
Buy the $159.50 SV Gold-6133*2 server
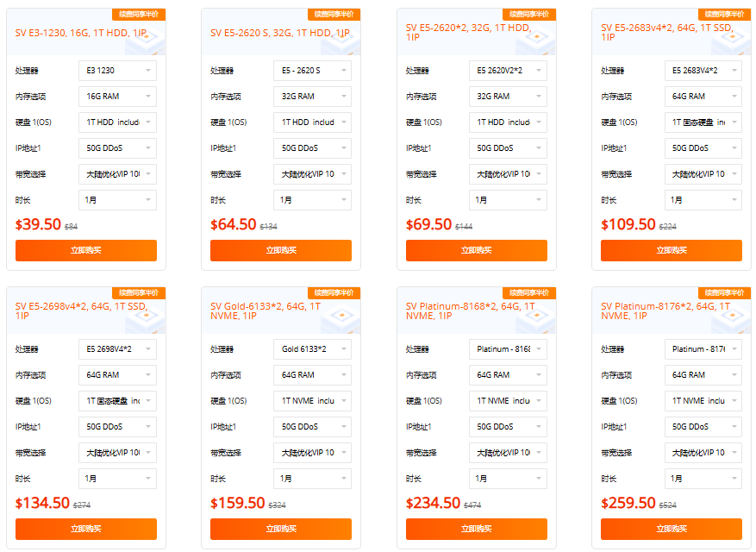[281, 529]
